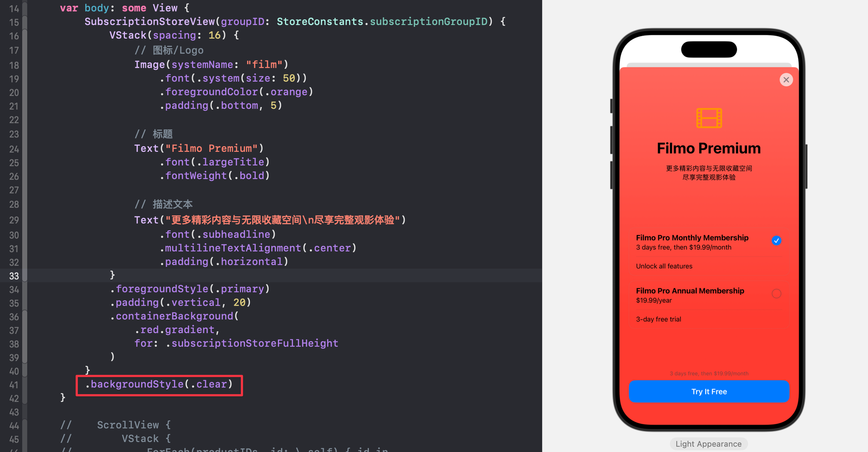Screen dimensions: 868x452
Task: Select Filmo Pro Annual Membership radio
Action: click(x=776, y=294)
